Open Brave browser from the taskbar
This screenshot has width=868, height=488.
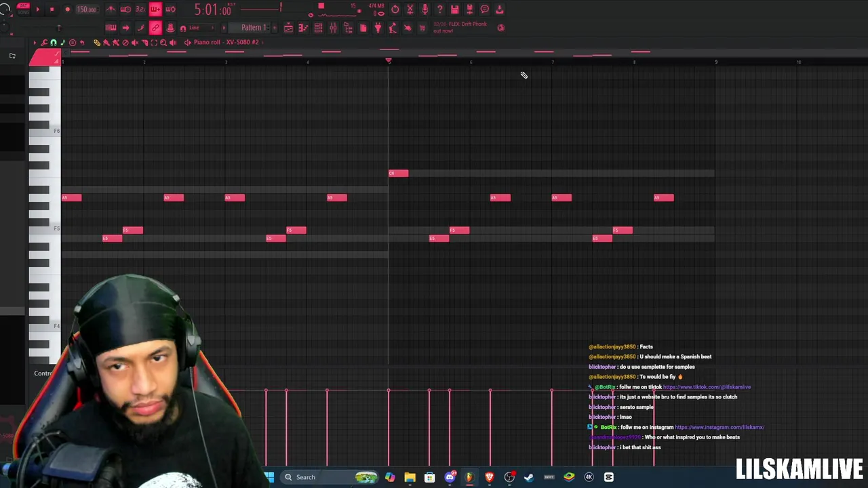click(489, 477)
